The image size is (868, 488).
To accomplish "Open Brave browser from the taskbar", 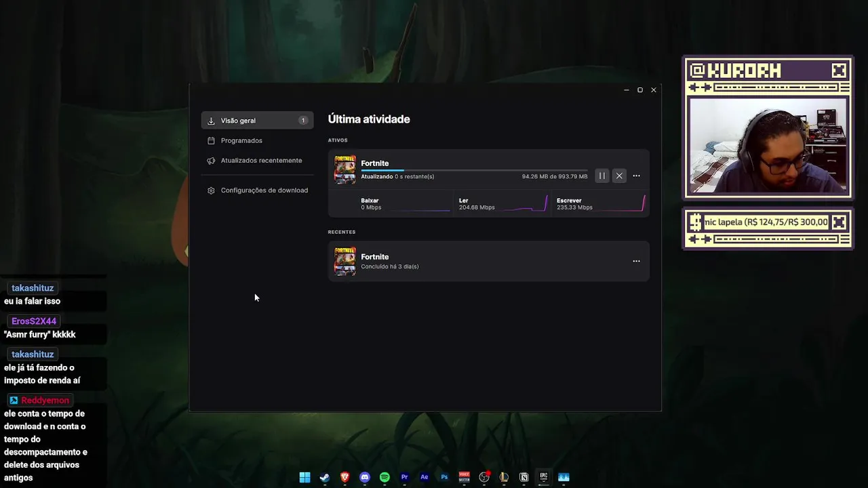I will tap(344, 477).
